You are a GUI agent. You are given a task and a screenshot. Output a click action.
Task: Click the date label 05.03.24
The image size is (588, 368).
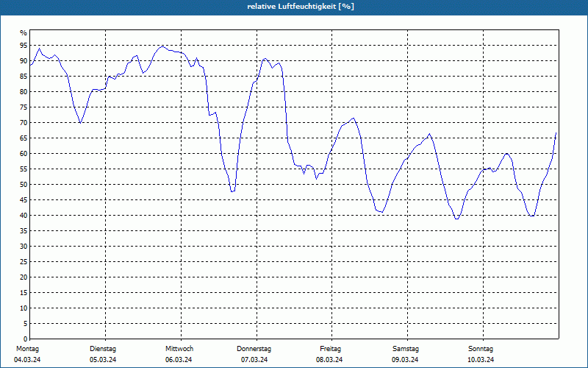click(x=103, y=360)
